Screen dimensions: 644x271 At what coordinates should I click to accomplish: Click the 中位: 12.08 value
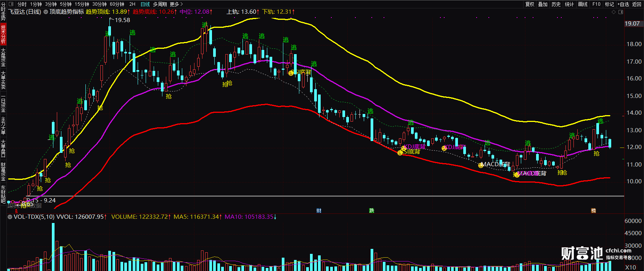tap(196, 12)
